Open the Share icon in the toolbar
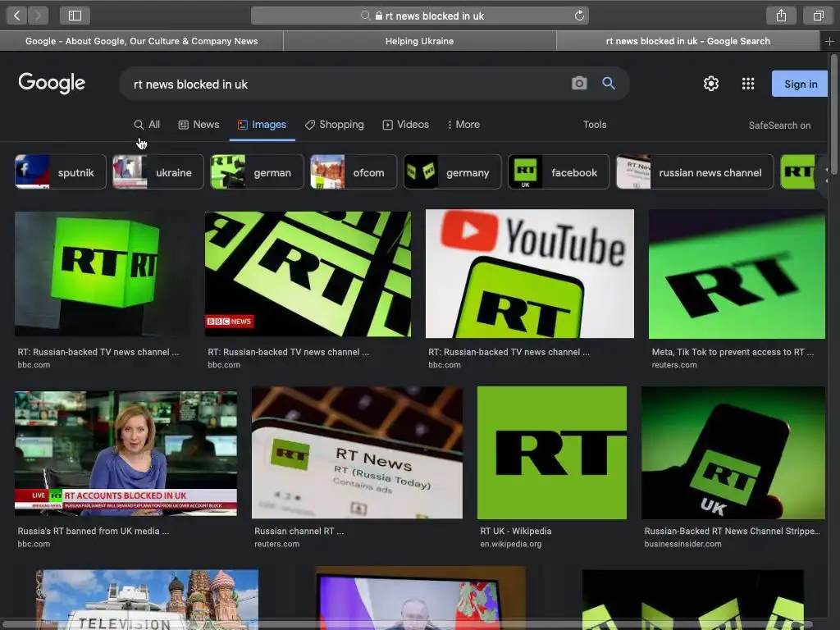840x630 pixels. click(x=781, y=16)
